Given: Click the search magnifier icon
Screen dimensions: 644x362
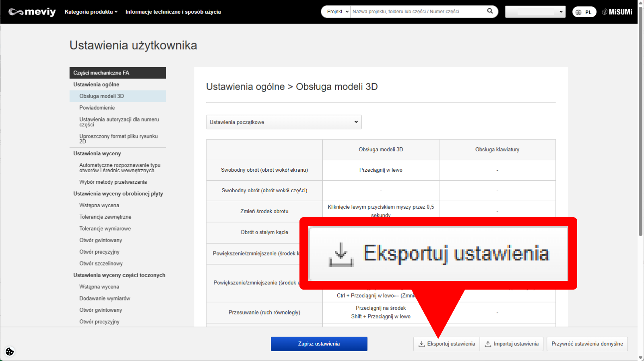Looking at the screenshot, I should click(x=490, y=11).
